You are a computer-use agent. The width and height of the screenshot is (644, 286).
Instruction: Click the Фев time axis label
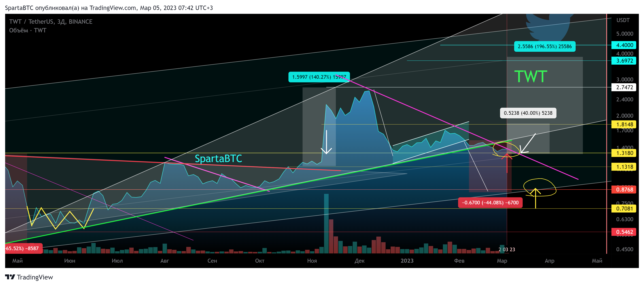coord(459,261)
